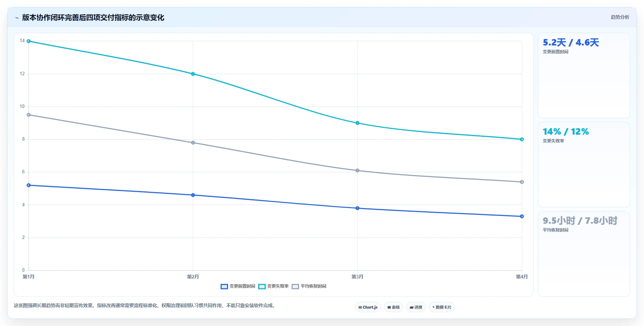Click the 平均恢复时间 point at 第3月
Viewport: 644px width, 326px height.
coord(357,170)
